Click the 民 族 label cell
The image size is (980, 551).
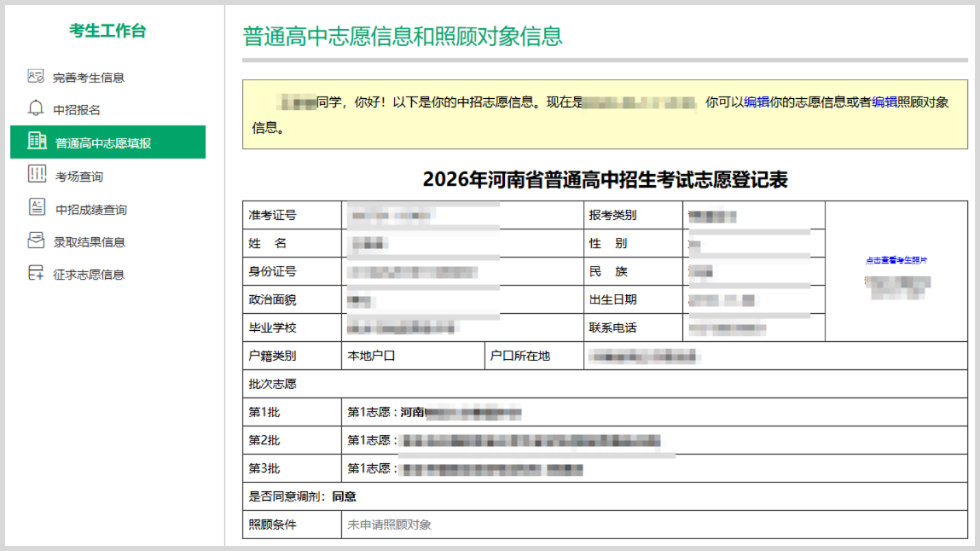coord(633,271)
